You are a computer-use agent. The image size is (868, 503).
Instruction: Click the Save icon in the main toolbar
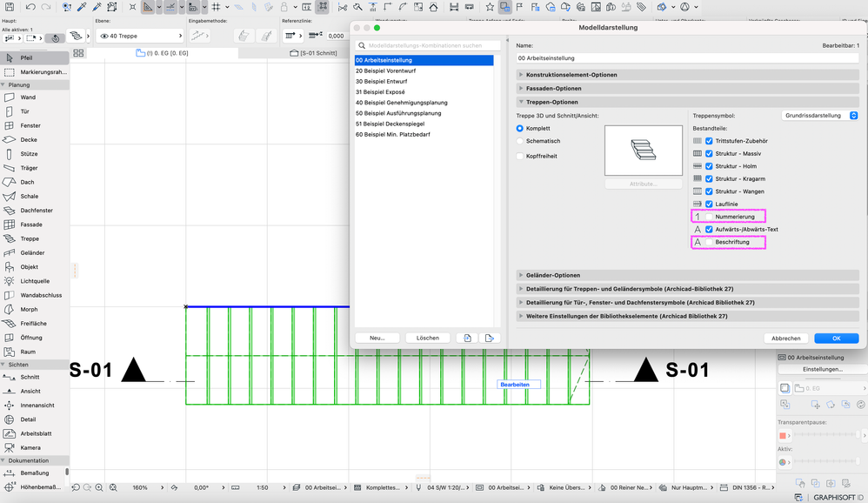click(10, 7)
